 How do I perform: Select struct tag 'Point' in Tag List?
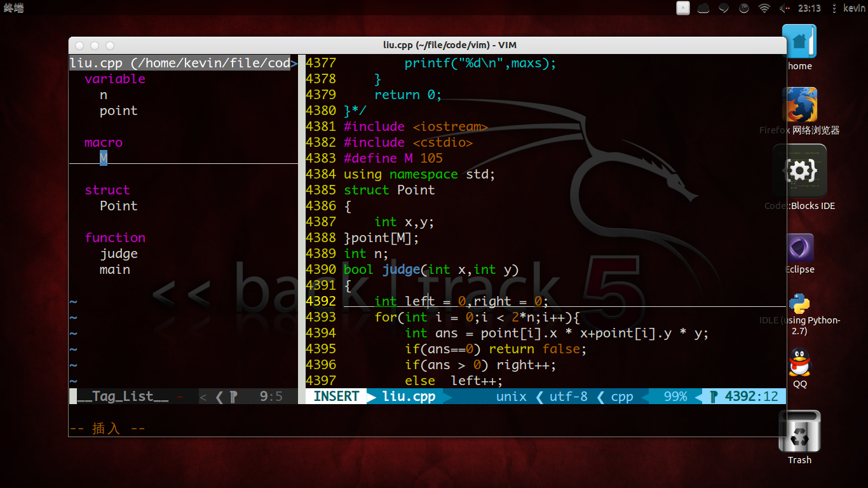(118, 206)
